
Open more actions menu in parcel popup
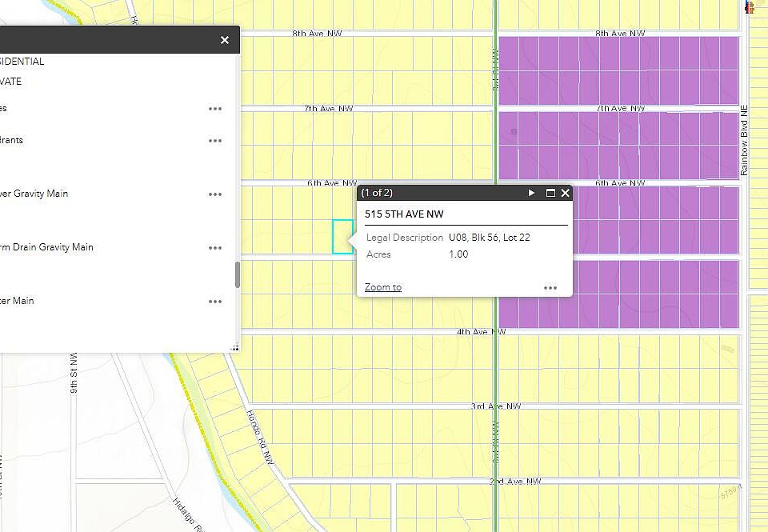click(x=550, y=288)
